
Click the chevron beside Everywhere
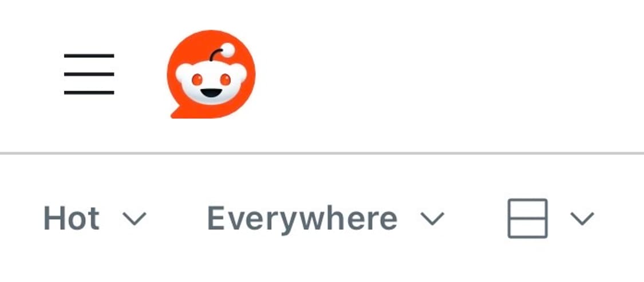pyautogui.click(x=433, y=219)
